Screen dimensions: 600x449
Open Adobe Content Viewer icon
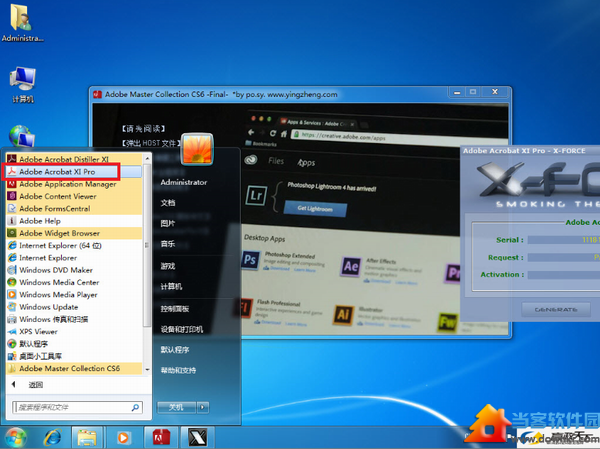pyautogui.click(x=12, y=196)
